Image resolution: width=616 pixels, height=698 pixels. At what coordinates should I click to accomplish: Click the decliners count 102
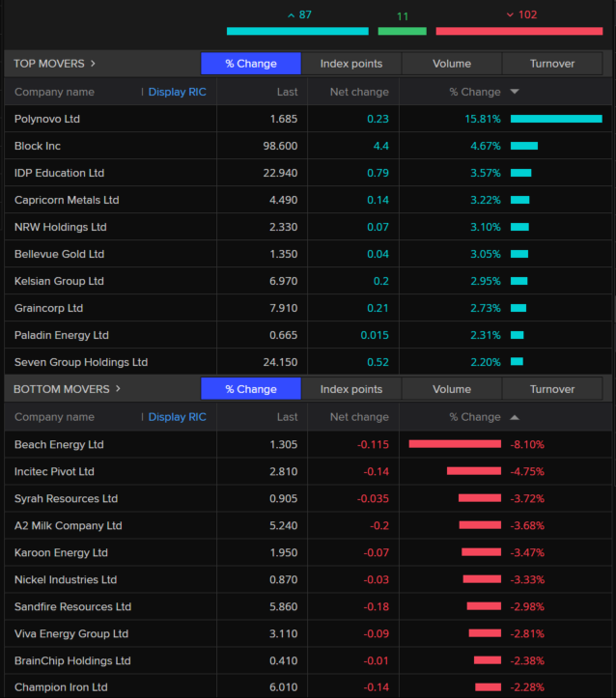527,14
